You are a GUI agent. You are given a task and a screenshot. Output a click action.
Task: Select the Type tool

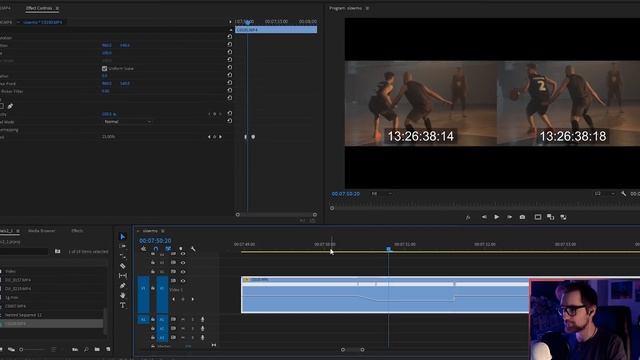tap(122, 305)
